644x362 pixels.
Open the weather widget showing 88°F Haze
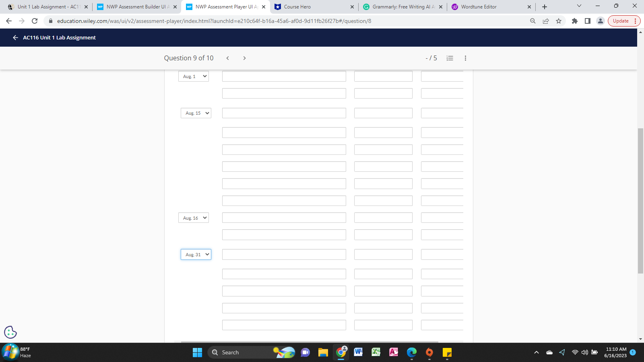coord(17,352)
